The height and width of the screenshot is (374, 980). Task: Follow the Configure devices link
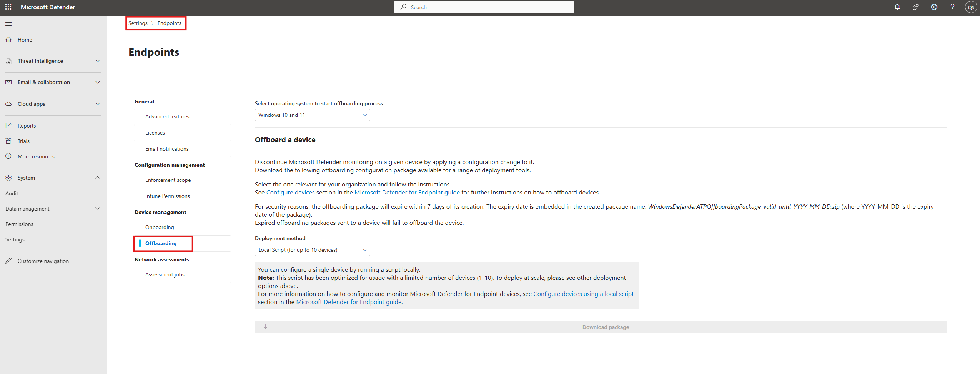[x=290, y=192]
